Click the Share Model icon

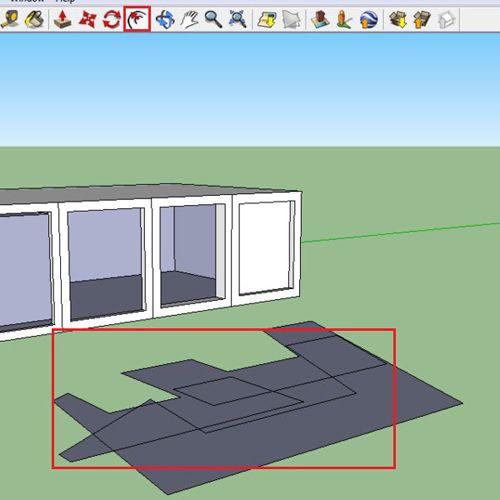click(x=422, y=19)
